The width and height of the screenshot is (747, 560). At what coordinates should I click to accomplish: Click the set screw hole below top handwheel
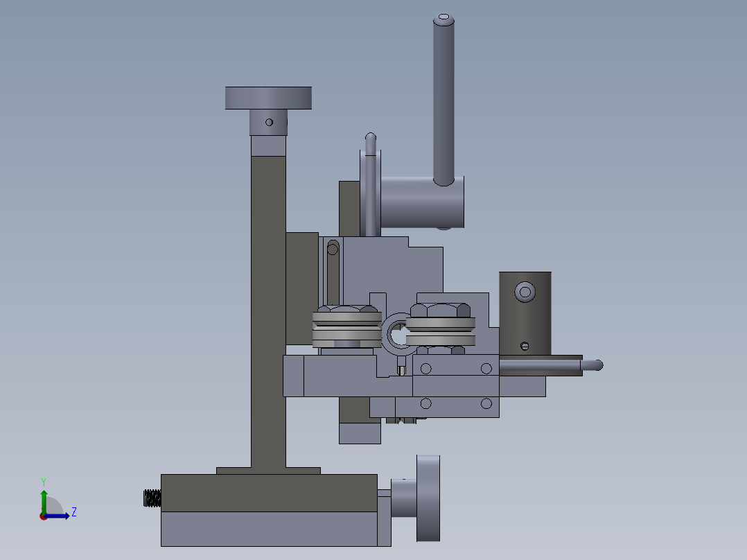[x=269, y=123]
